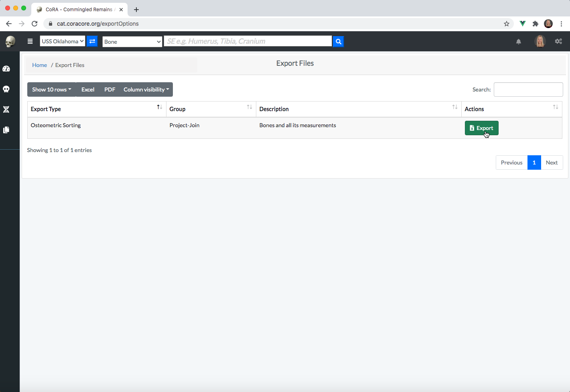Screen dimensions: 570x392
Task: Sort by Export Type column
Action: 97,109
